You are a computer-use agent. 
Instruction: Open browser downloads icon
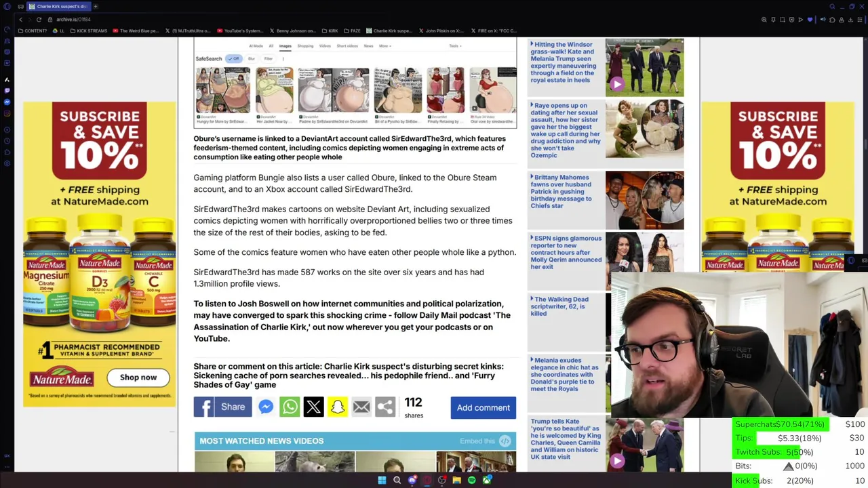coord(850,20)
